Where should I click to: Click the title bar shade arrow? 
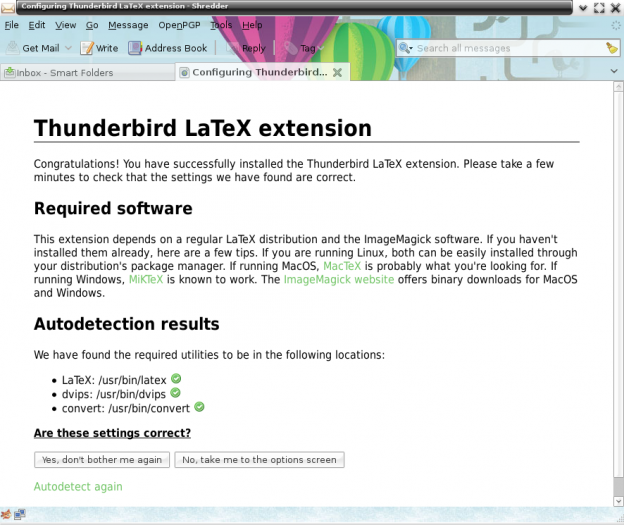coord(583,8)
